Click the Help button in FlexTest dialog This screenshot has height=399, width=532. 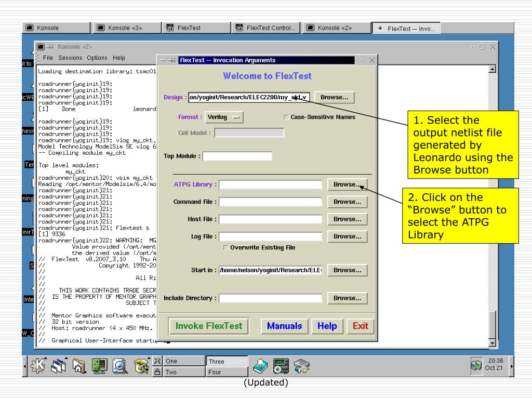click(327, 326)
